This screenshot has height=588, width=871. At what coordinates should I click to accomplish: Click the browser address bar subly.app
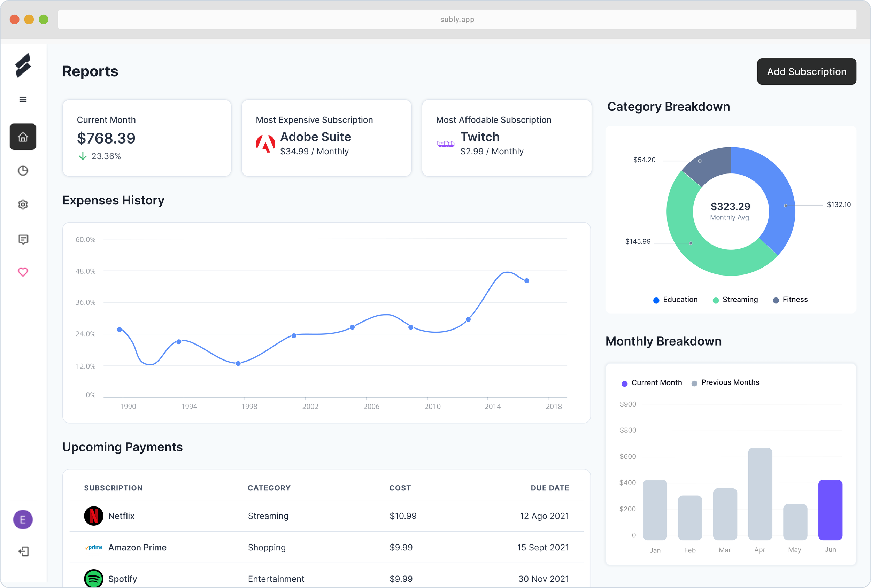(x=457, y=20)
